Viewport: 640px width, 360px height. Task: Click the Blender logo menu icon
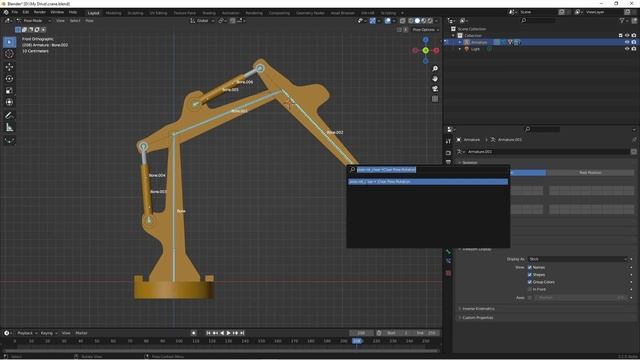[6, 12]
